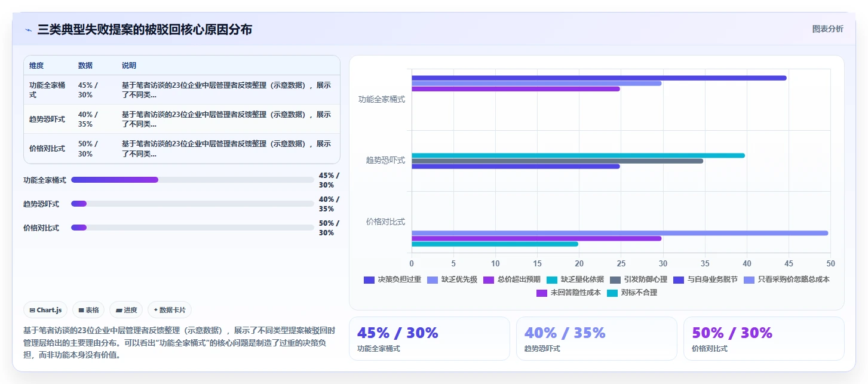Click the 功能全家桶式 table row cell
Viewport: 868px width, 384px height.
(48, 90)
